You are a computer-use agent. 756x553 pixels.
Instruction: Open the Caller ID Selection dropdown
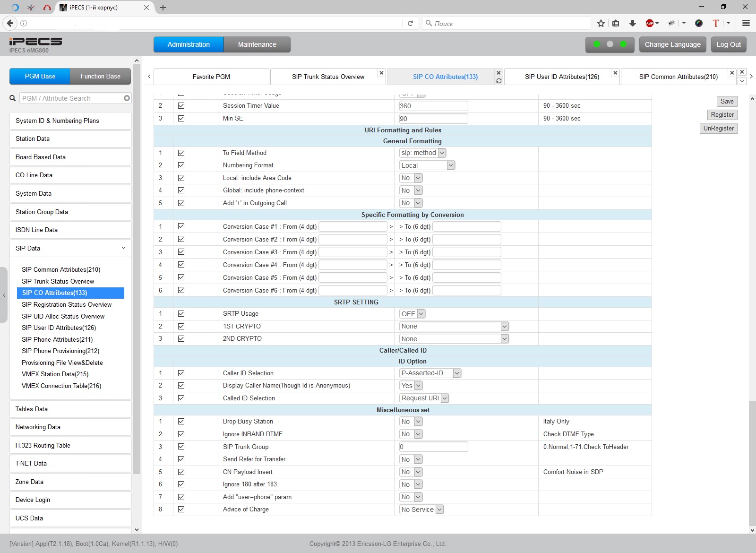coord(430,373)
